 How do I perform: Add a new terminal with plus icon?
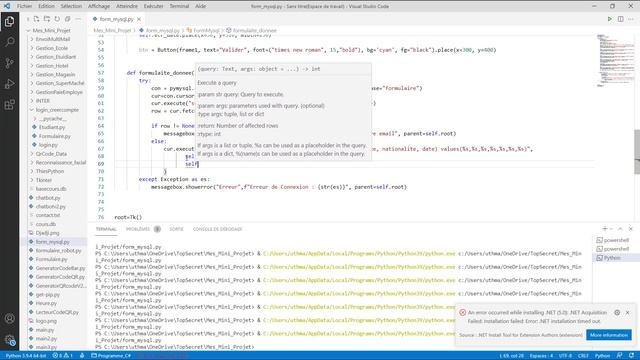click(x=605, y=229)
